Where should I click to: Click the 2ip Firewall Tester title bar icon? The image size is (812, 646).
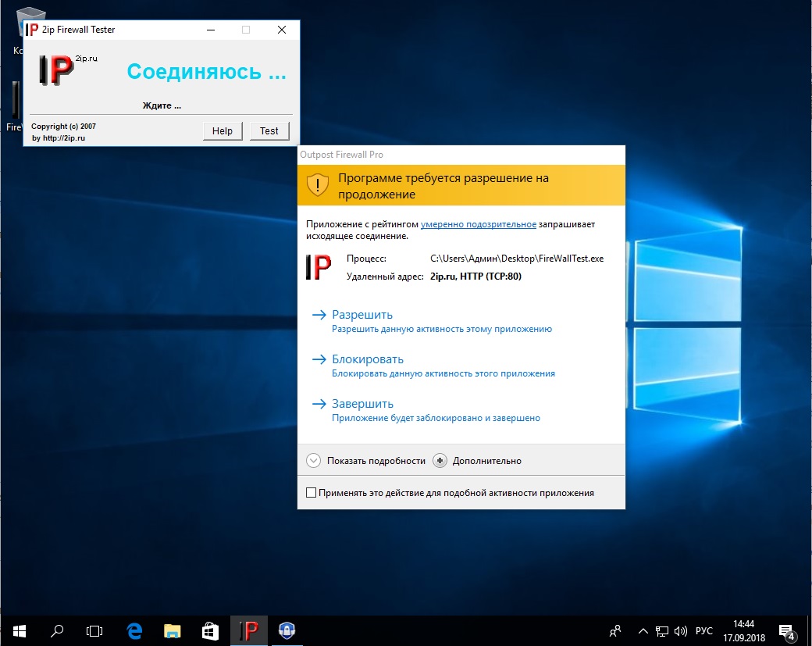click(x=32, y=30)
